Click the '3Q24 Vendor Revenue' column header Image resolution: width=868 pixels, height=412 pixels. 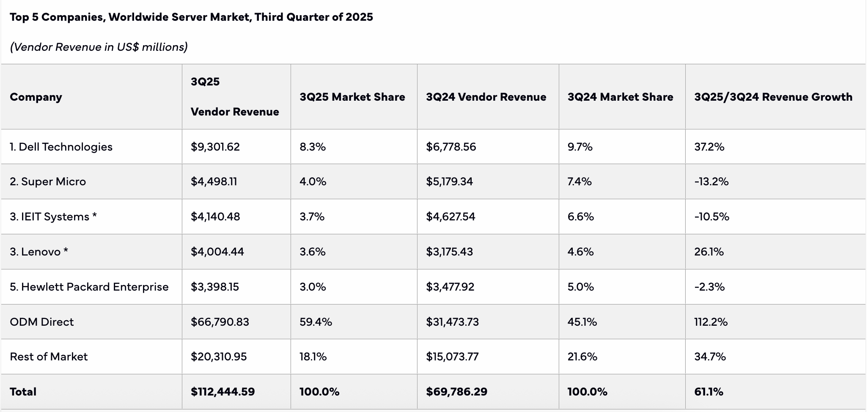486,97
